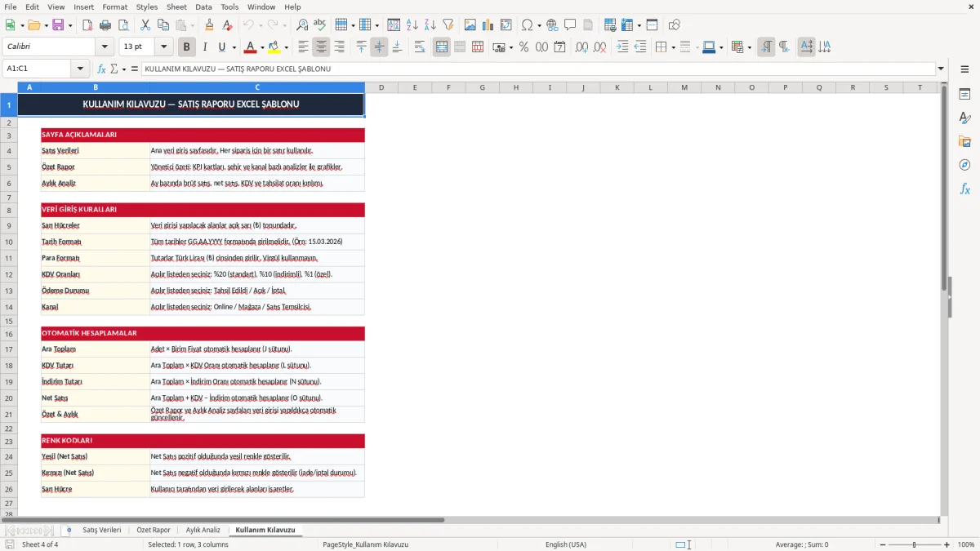
Task: Add a decimal place
Action: click(x=581, y=47)
